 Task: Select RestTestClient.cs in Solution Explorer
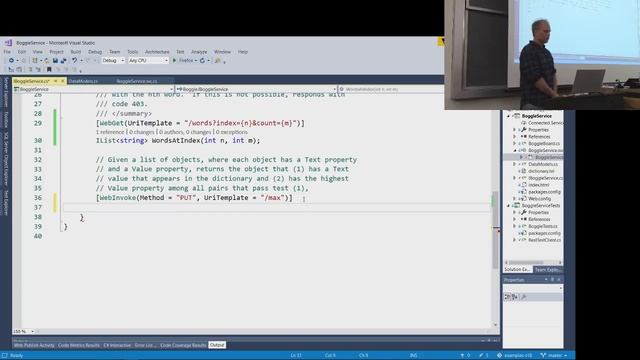point(544,240)
